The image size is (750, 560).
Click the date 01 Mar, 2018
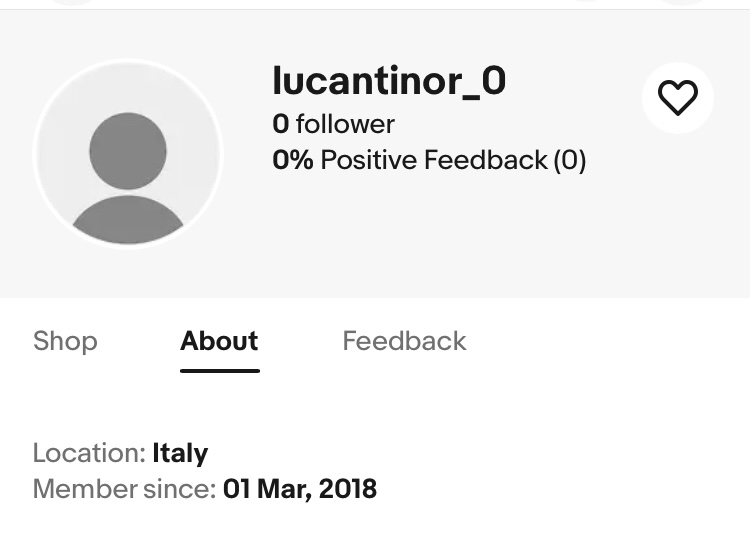point(300,489)
